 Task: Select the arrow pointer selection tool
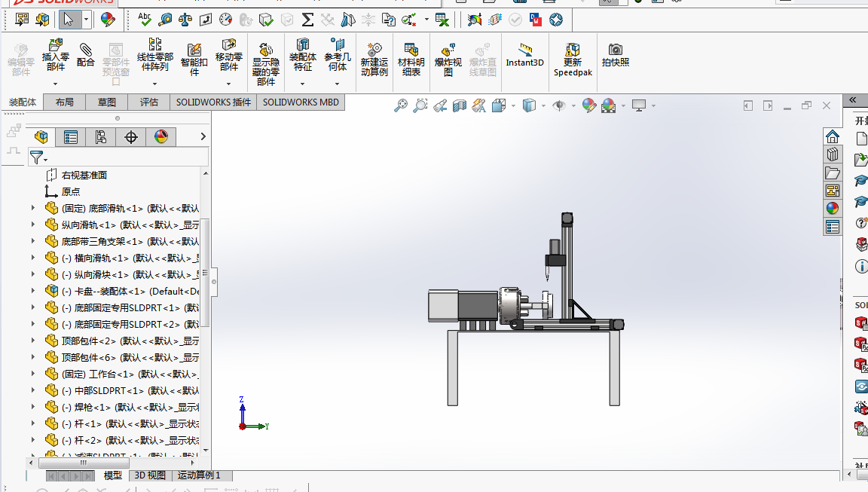[69, 20]
